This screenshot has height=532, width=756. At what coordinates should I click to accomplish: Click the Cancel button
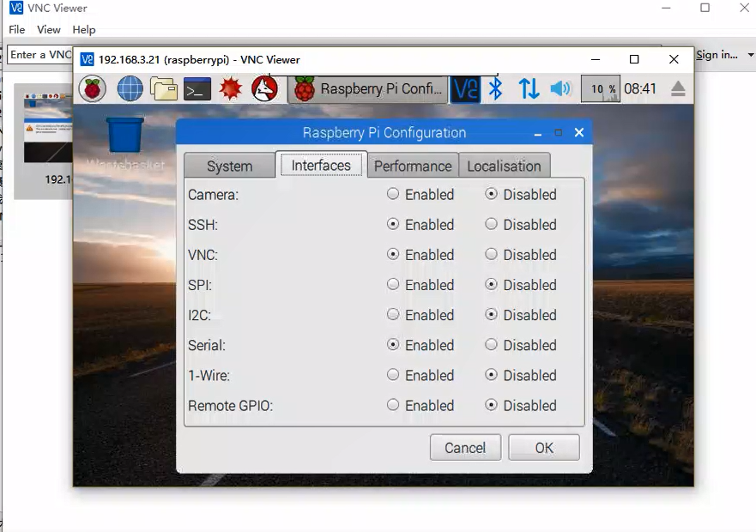click(465, 448)
